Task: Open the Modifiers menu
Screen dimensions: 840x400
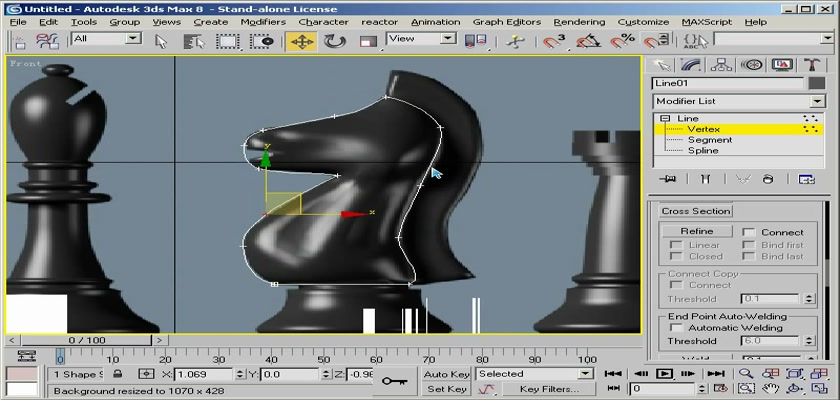Action: click(x=263, y=22)
